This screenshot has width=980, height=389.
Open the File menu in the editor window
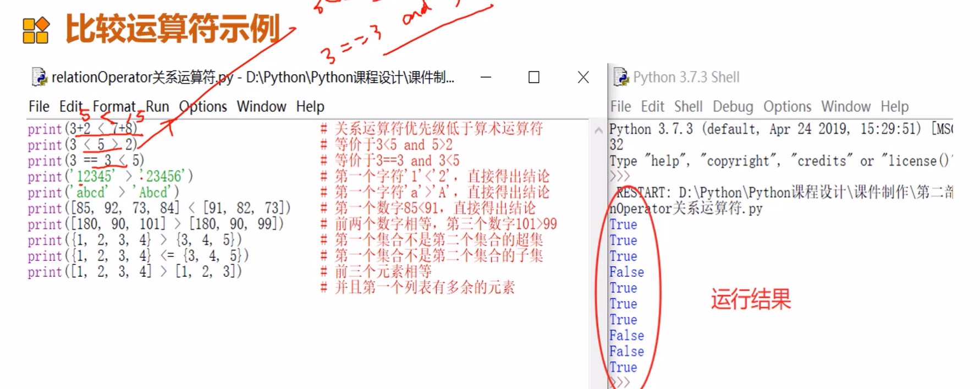(39, 106)
